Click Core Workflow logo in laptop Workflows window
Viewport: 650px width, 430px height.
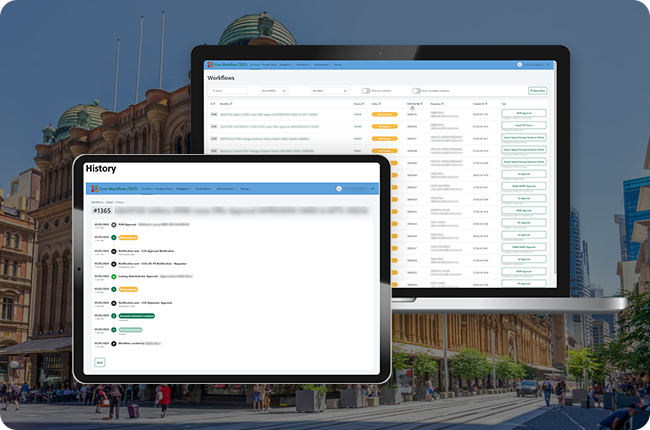point(210,65)
